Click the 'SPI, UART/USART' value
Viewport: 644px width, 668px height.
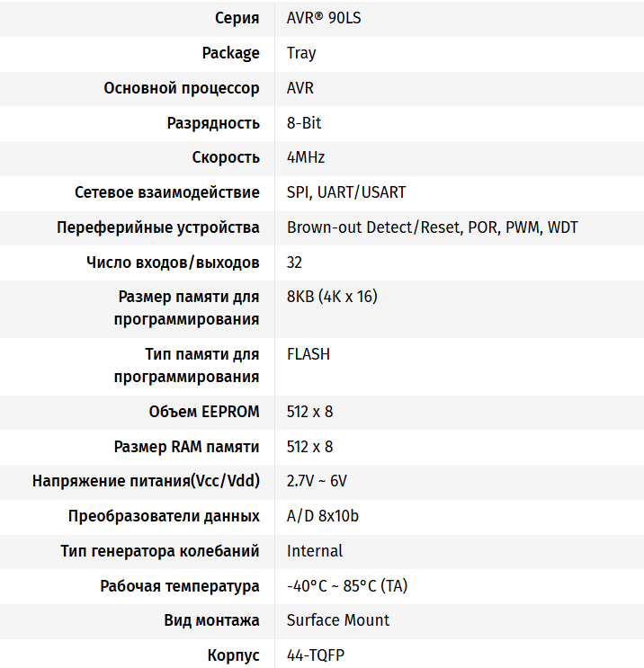click(x=346, y=192)
